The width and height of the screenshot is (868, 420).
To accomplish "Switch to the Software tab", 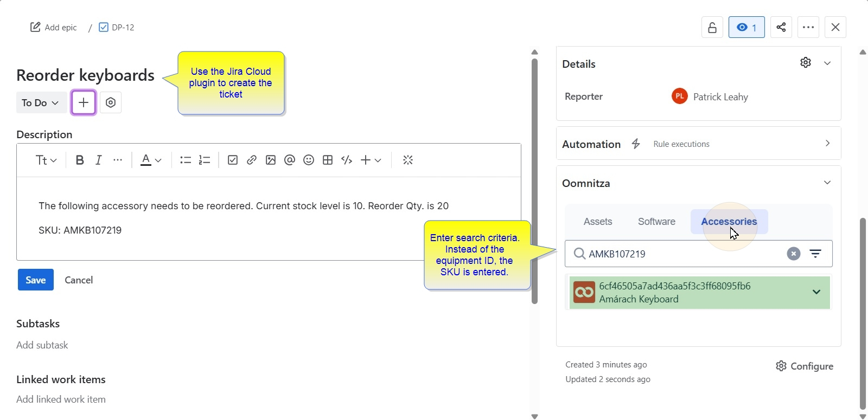I will 656,222.
